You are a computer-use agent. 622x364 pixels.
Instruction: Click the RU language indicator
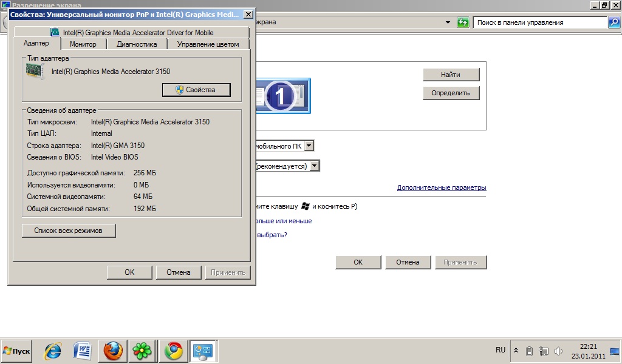[501, 350]
